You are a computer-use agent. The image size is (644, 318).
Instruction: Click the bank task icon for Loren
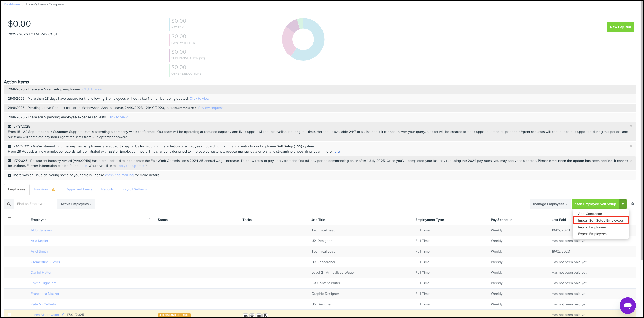[252, 316]
